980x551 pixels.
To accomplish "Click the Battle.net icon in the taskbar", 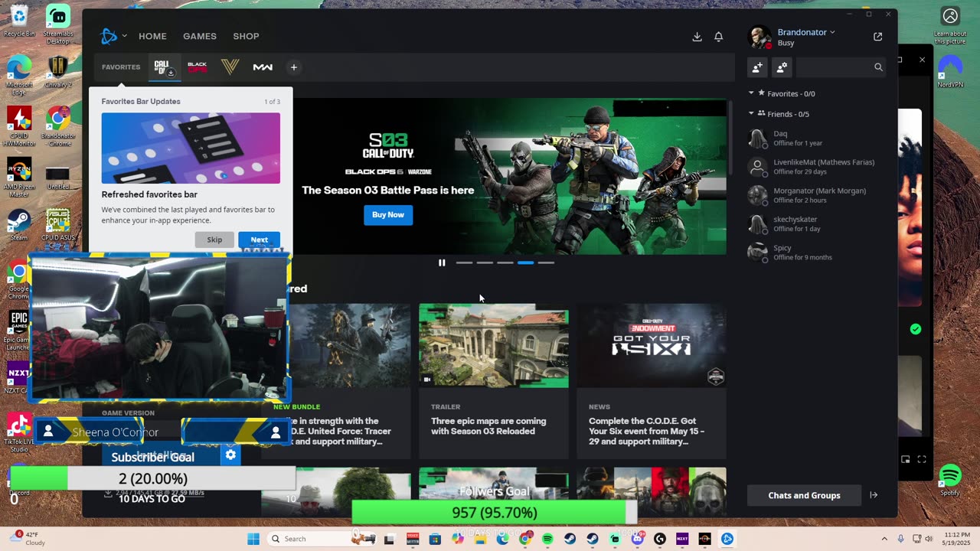I will pyautogui.click(x=727, y=539).
